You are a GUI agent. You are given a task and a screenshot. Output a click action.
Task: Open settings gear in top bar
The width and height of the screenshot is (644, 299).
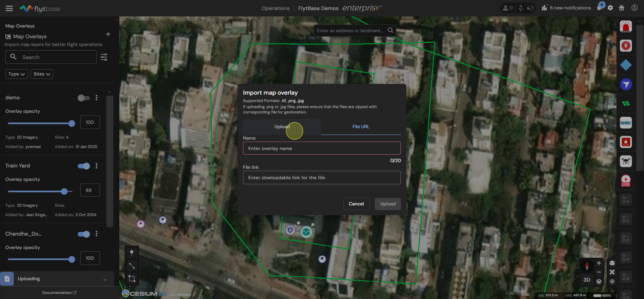click(610, 8)
